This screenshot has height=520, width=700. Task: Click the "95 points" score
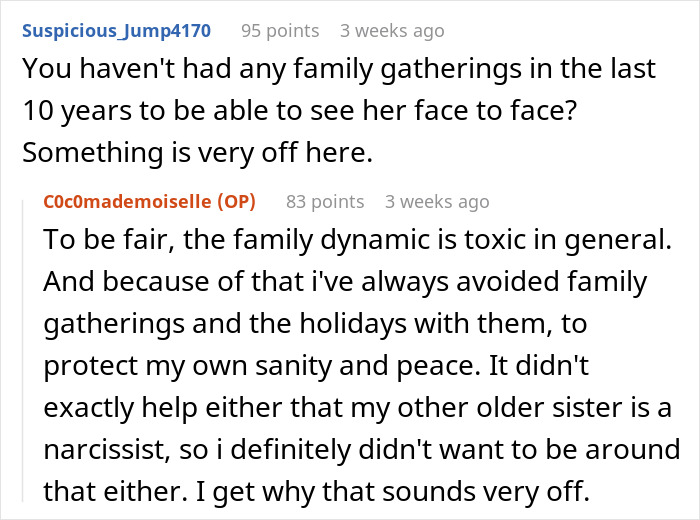[x=279, y=30]
